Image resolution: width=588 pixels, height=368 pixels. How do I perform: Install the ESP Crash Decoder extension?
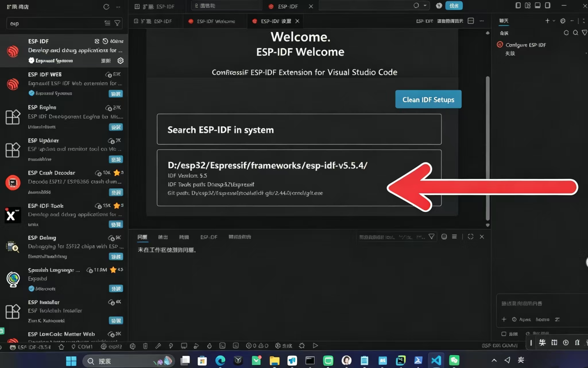tap(116, 192)
